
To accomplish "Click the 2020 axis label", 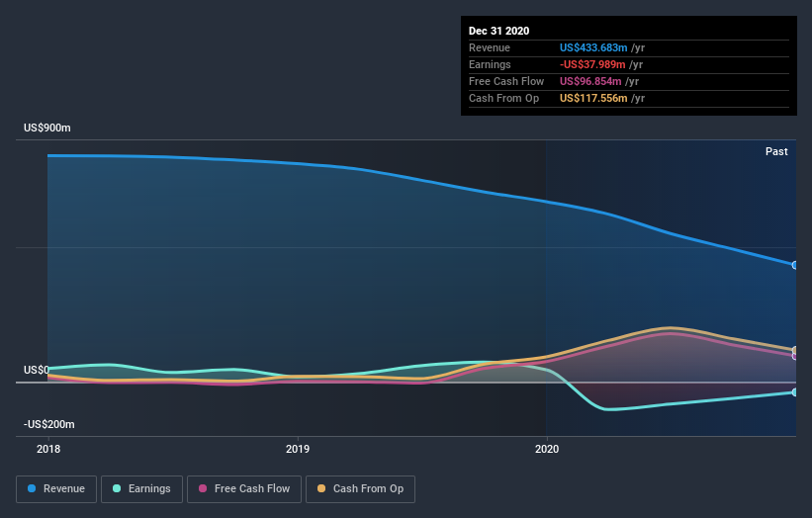I will 547,449.
